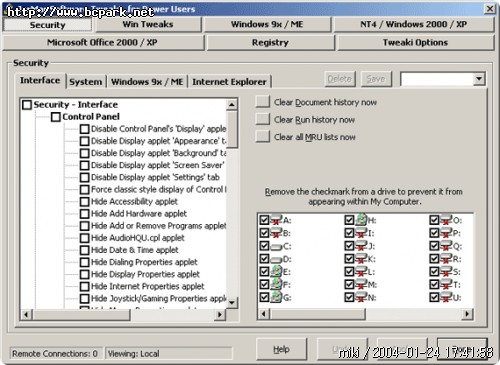Click the T: drive icon
This screenshot has height=365, width=500.
pyautogui.click(x=446, y=284)
